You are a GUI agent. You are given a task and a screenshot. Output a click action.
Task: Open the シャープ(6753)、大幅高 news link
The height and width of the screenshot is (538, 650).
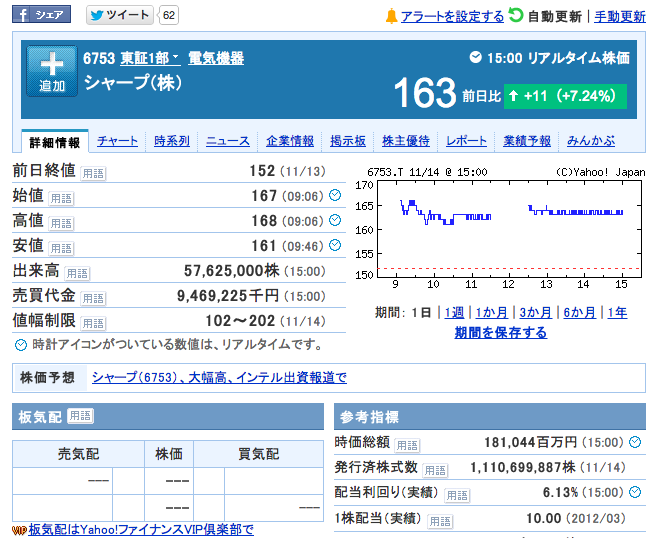[219, 378]
